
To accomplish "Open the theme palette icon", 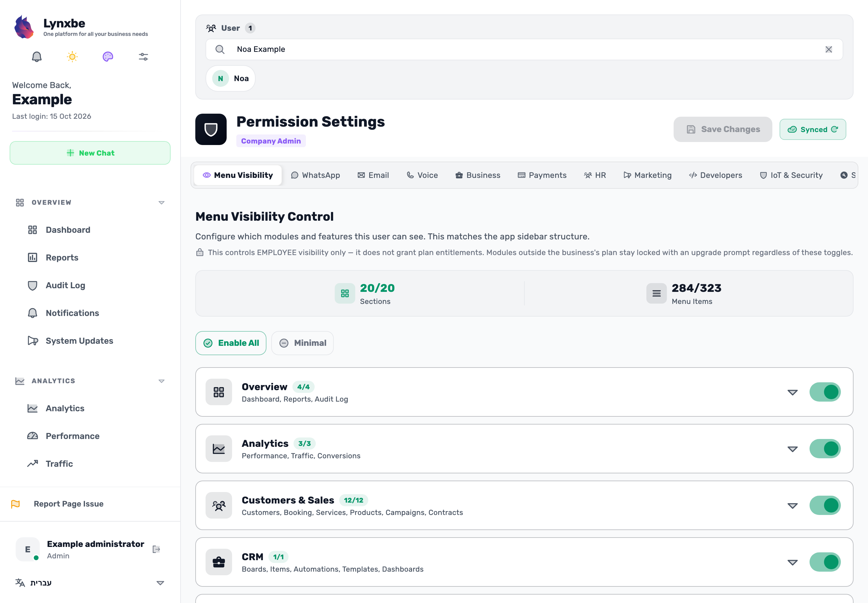I will click(x=108, y=57).
